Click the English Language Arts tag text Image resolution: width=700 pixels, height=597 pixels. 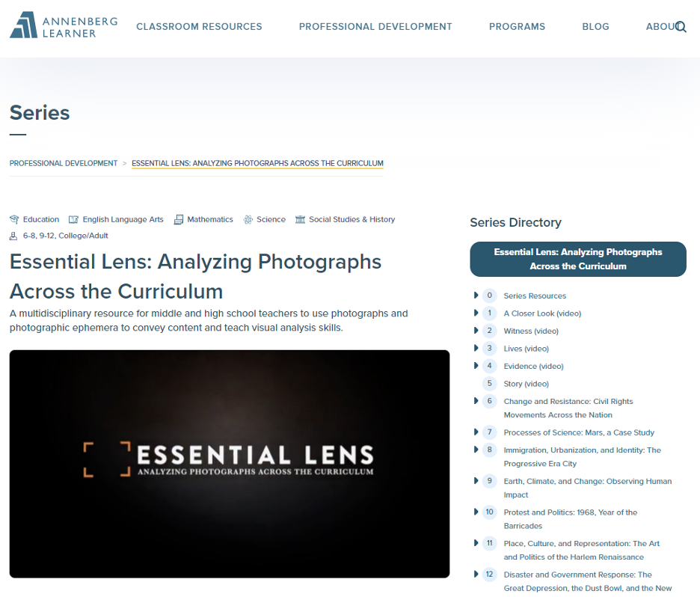(123, 220)
